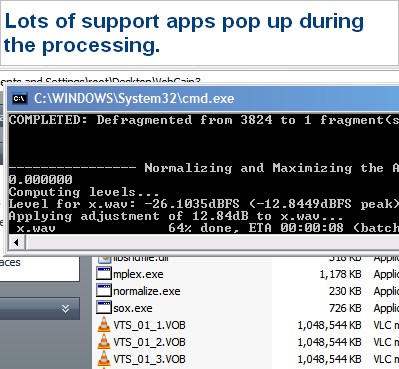
Task: Click the VLC type entry for VTS_01_1.VOB
Action: point(386,325)
